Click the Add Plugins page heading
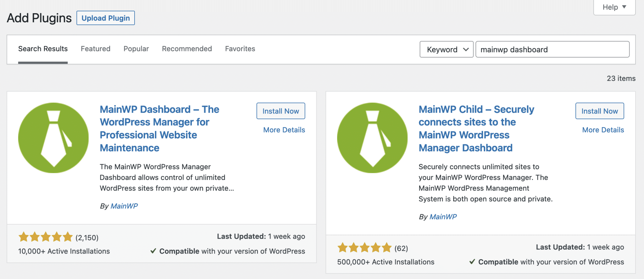644x279 pixels. tap(39, 18)
